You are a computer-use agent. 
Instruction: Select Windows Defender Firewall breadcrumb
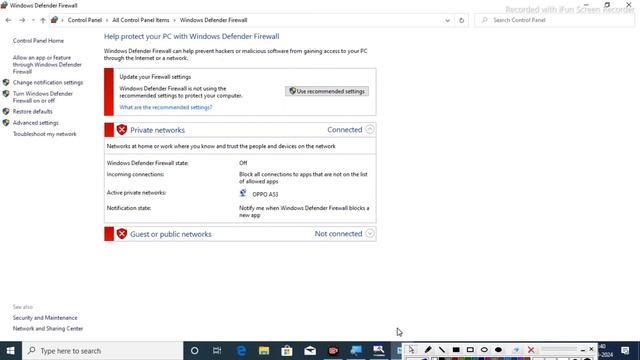tap(213, 20)
